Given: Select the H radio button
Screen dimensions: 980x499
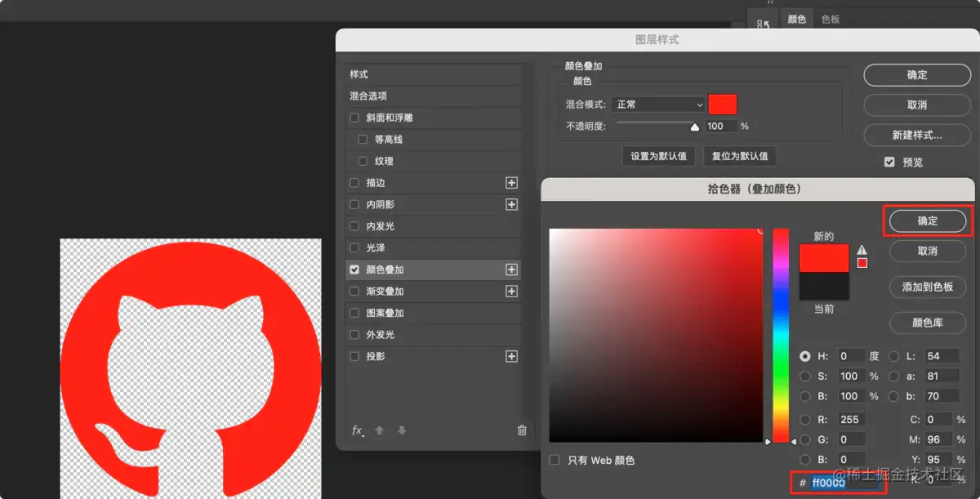Looking at the screenshot, I should click(x=805, y=356).
